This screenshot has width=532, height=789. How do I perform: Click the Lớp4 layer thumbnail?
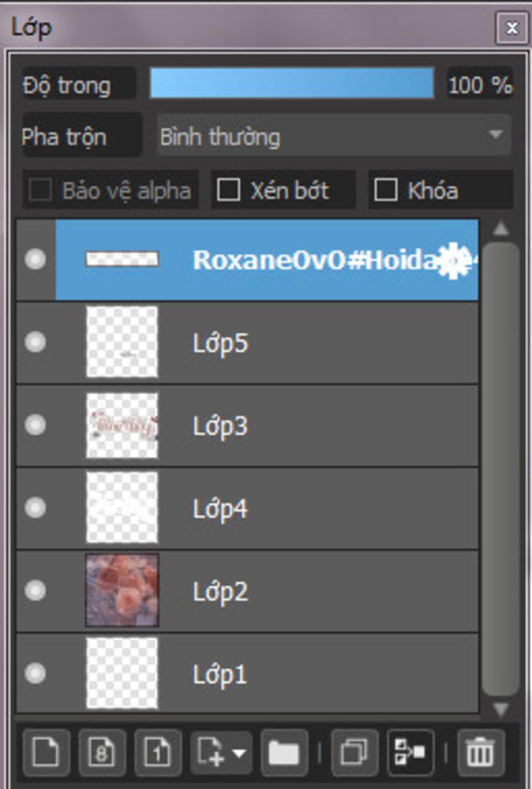pos(122,507)
